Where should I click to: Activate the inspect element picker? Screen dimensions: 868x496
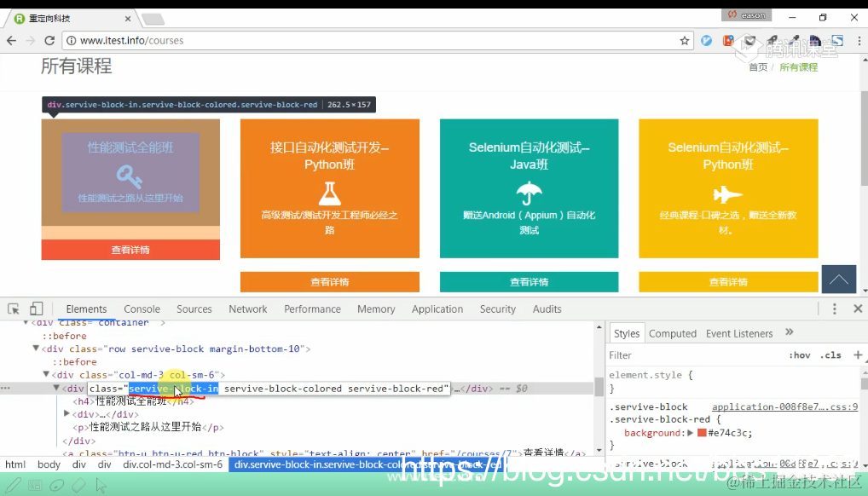click(14, 309)
